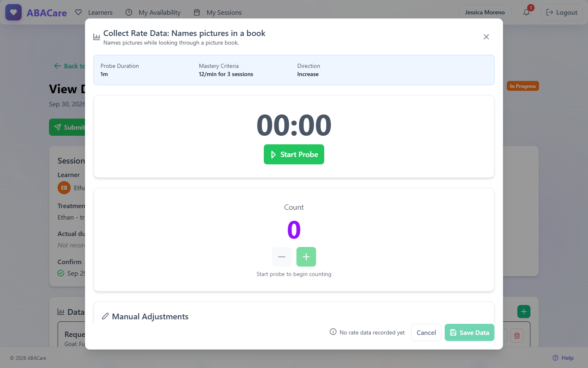Go to the Learners page
The height and width of the screenshot is (368, 588).
94,12
